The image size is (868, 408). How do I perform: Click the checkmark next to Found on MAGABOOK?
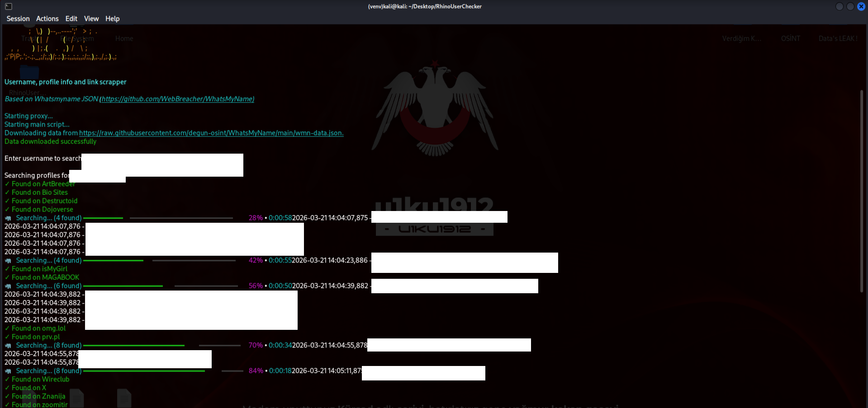click(7, 277)
